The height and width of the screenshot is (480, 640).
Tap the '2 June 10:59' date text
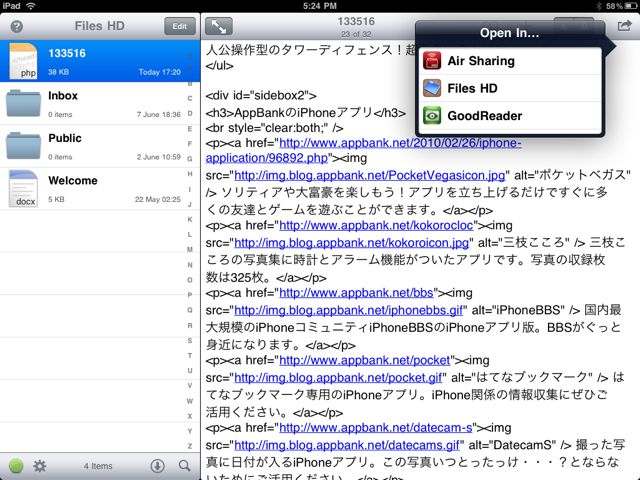coord(158,157)
